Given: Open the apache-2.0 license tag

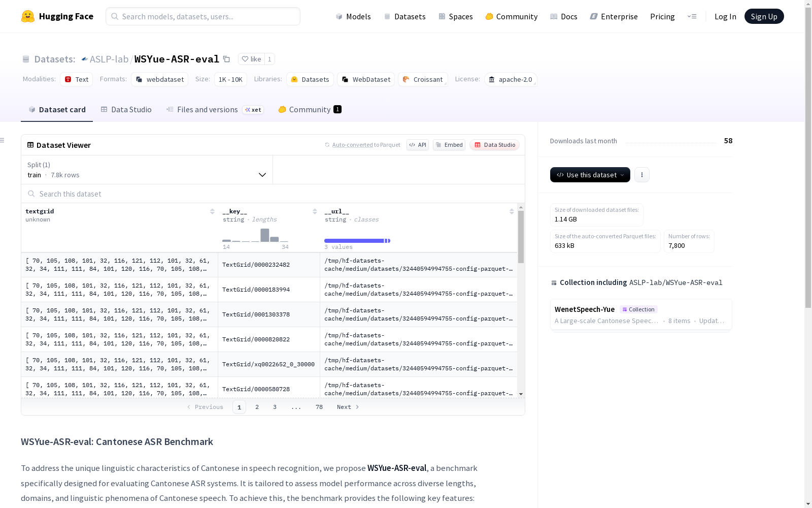Looking at the screenshot, I should pyautogui.click(x=511, y=79).
